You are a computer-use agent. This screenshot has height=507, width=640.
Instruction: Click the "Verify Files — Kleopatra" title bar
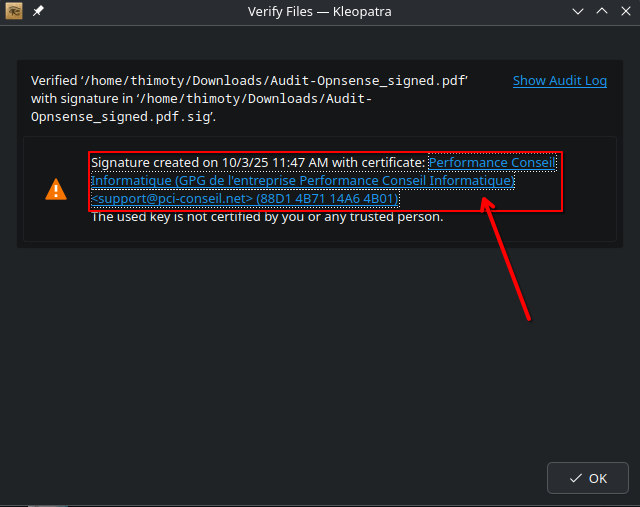point(320,10)
